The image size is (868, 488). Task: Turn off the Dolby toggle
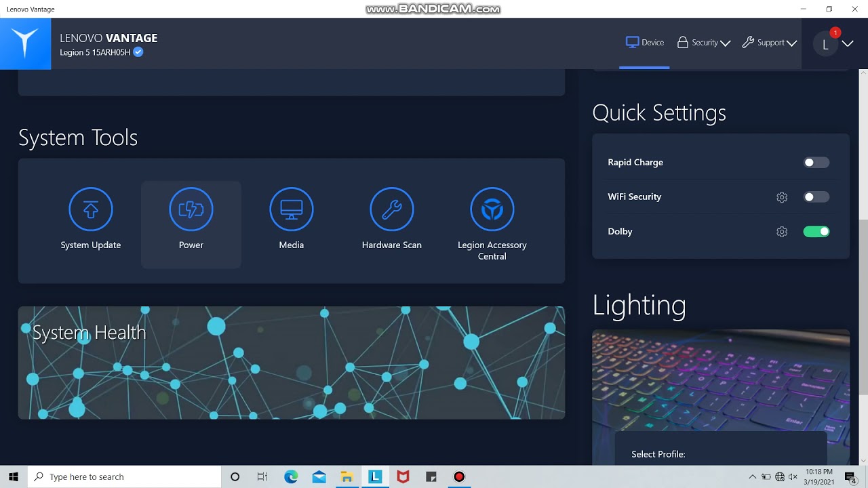[816, 232]
